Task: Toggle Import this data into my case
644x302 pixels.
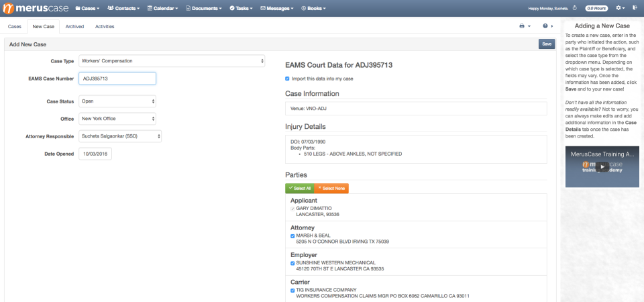Action: (x=287, y=79)
